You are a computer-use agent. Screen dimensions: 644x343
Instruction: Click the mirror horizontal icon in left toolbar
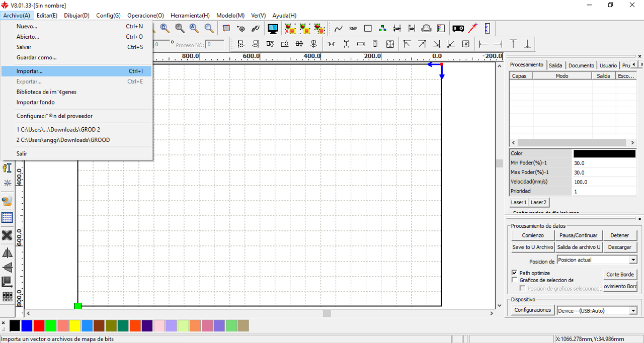point(7,252)
